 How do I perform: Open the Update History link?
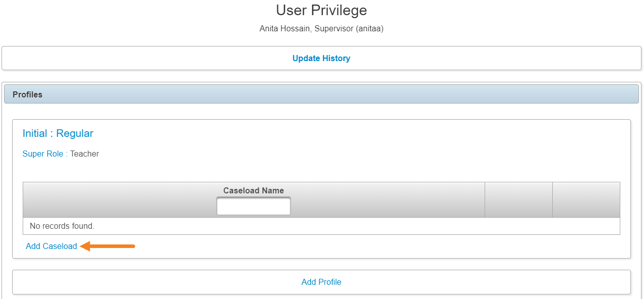pos(321,58)
